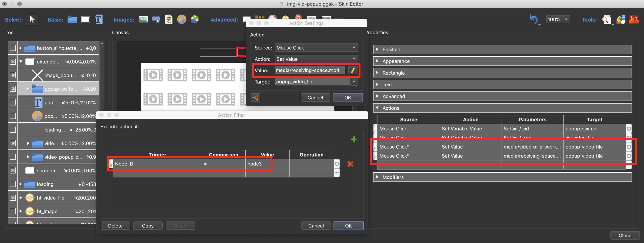Add a Container folder element
644x243 pixels.
[x=72, y=19]
